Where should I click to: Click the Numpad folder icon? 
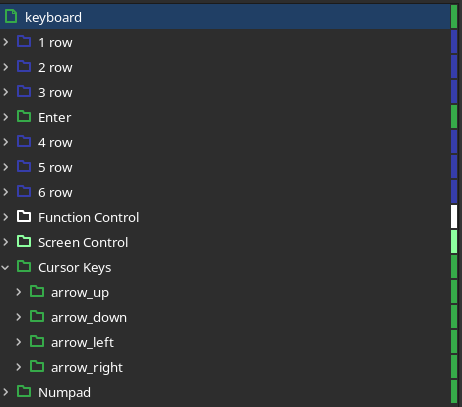24,391
